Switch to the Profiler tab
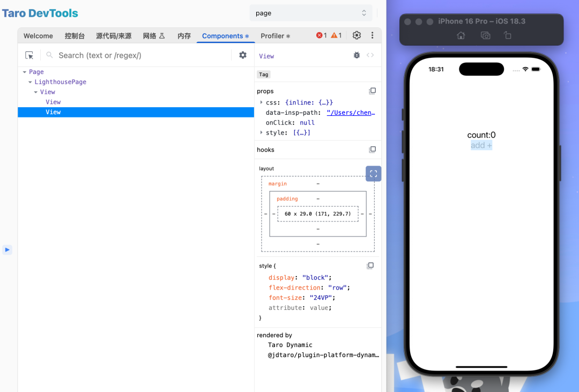Viewport: 579px width, 392px height. (276, 36)
